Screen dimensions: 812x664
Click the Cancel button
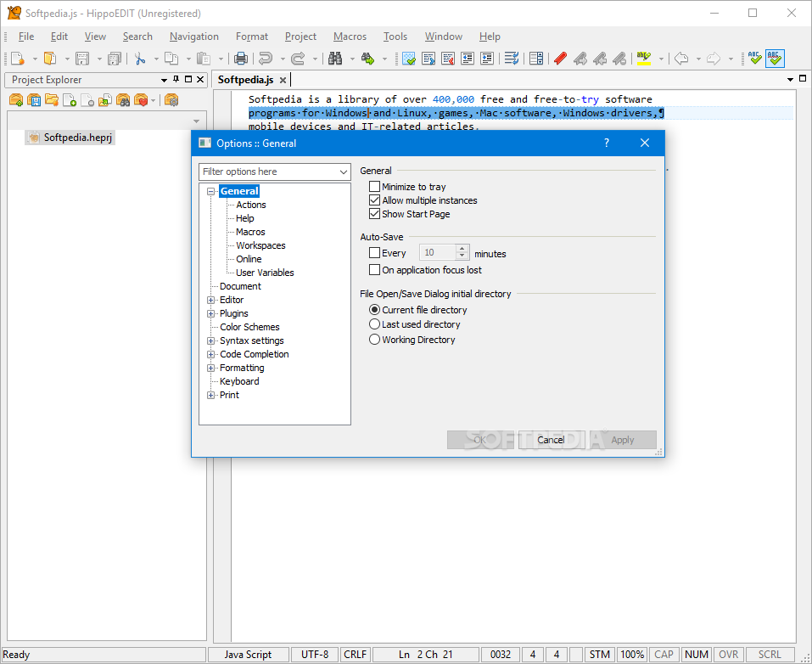[551, 440]
